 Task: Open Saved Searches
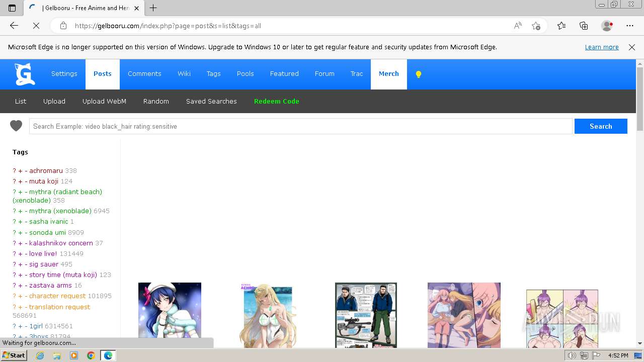[211, 101]
